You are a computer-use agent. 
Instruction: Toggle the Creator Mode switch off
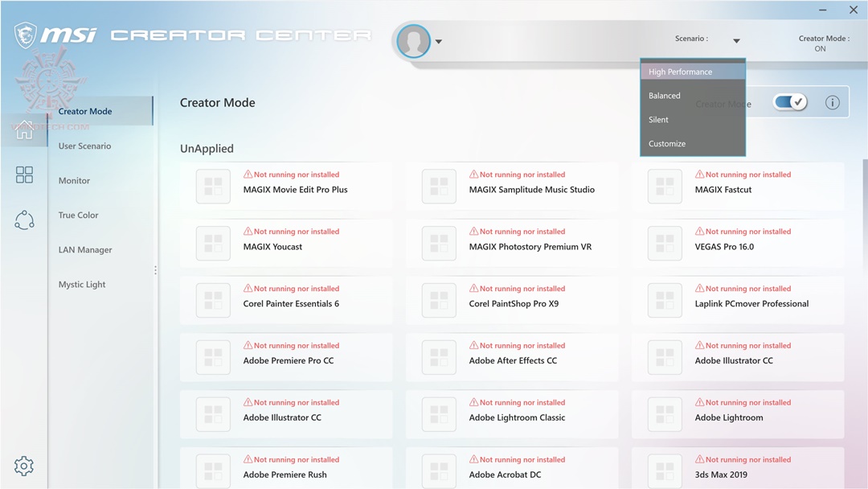(x=790, y=102)
